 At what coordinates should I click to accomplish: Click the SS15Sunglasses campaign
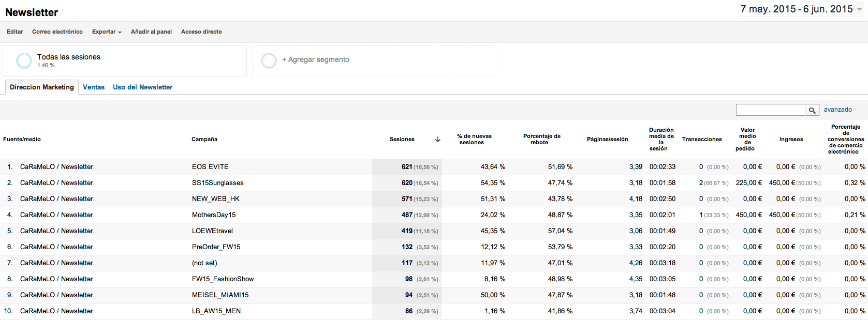point(217,183)
